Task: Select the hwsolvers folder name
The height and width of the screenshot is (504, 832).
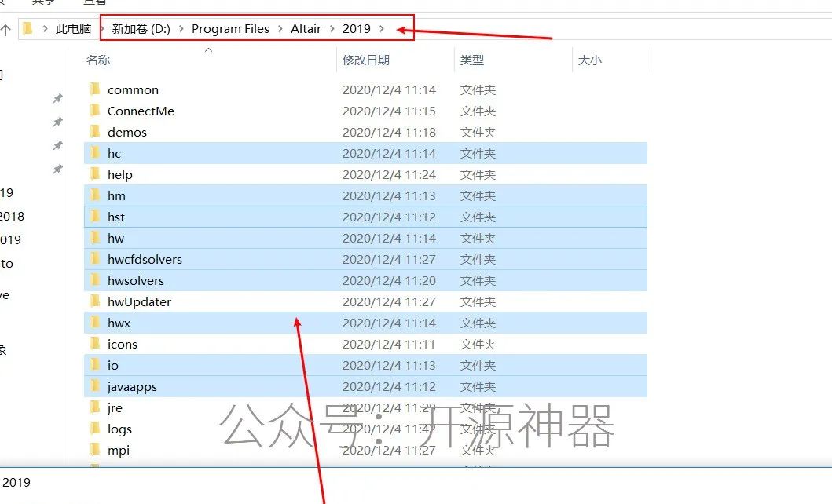Action: (136, 281)
